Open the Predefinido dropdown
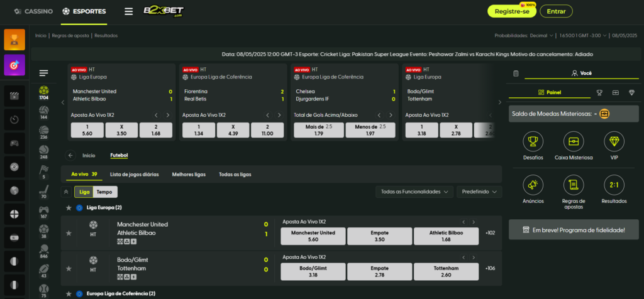The image size is (644, 299). (479, 192)
